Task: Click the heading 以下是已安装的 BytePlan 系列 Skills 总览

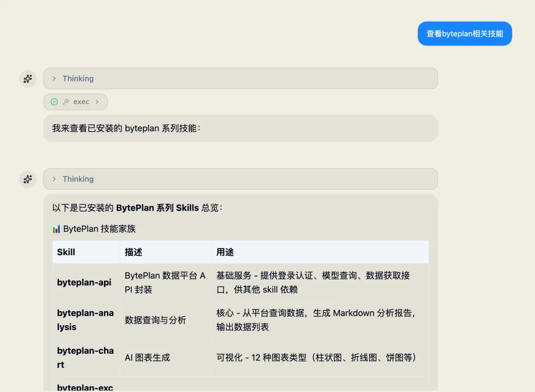Action: [x=137, y=208]
